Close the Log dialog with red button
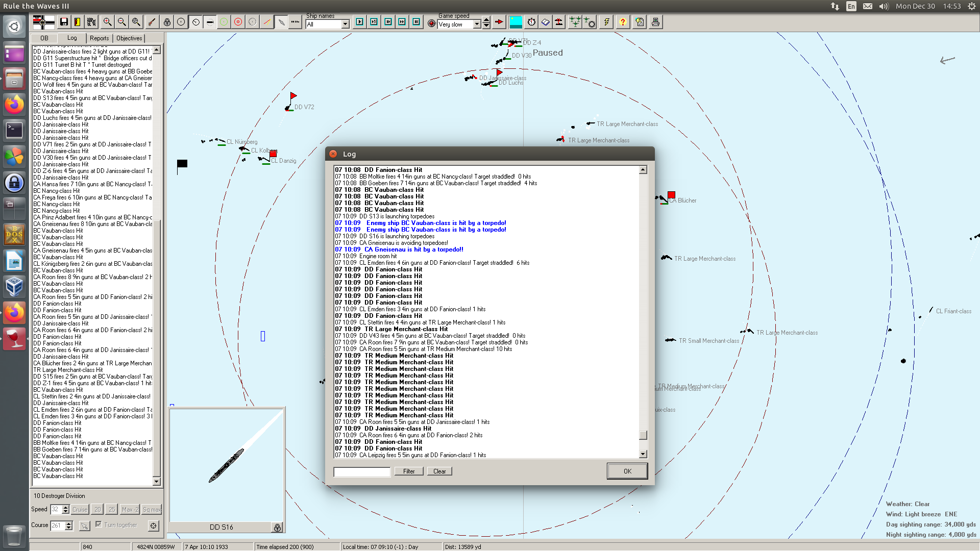Image resolution: width=980 pixels, height=551 pixels. [333, 154]
